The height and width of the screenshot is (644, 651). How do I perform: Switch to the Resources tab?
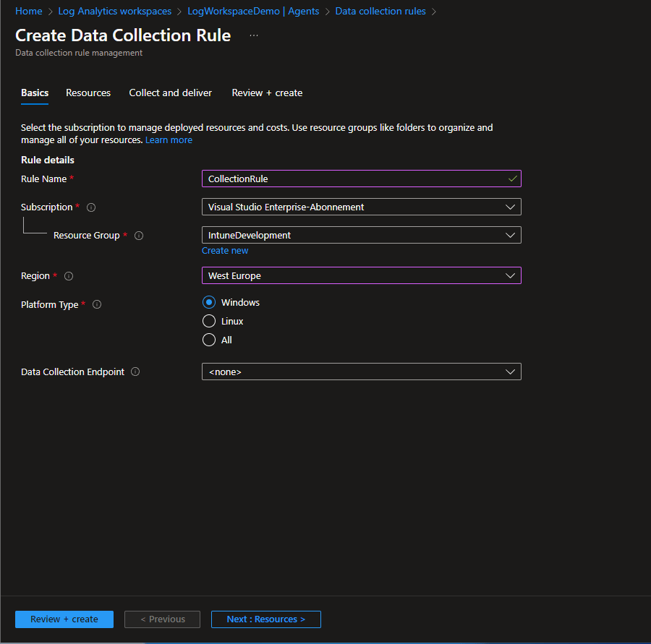tap(88, 93)
